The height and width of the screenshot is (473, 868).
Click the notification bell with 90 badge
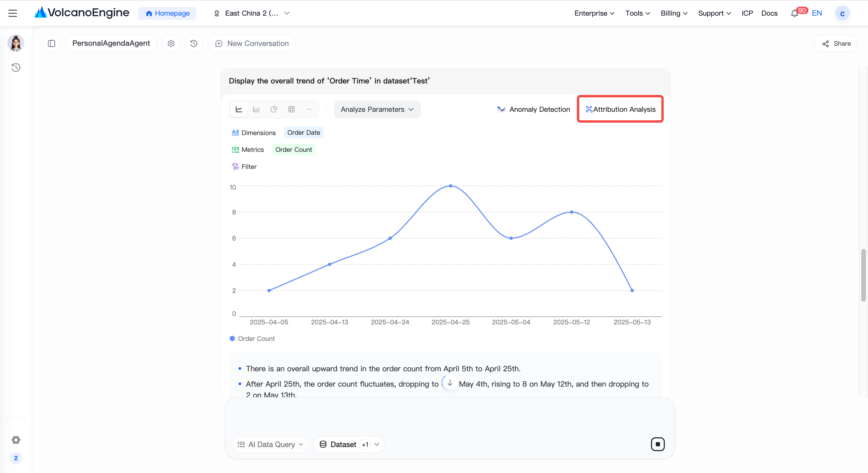click(x=794, y=13)
